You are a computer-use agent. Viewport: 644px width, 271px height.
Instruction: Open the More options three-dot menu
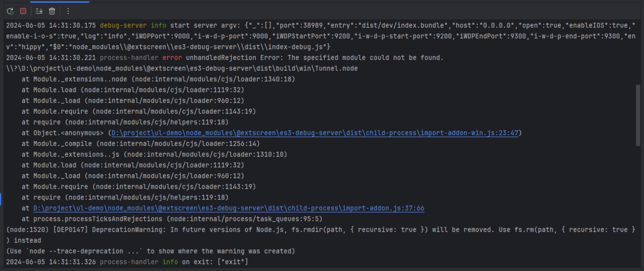coord(68,11)
